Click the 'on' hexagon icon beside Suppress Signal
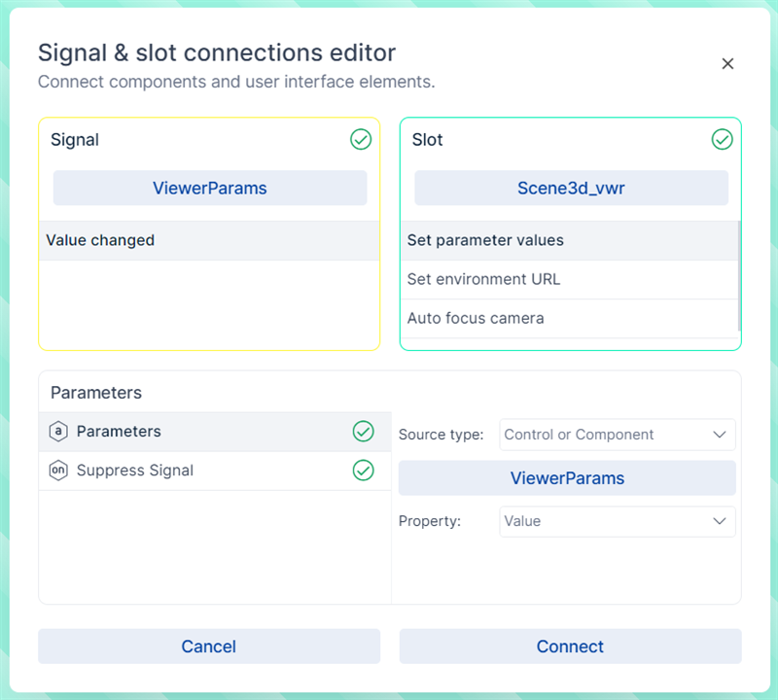Viewport: 778px width, 700px height. [x=58, y=471]
